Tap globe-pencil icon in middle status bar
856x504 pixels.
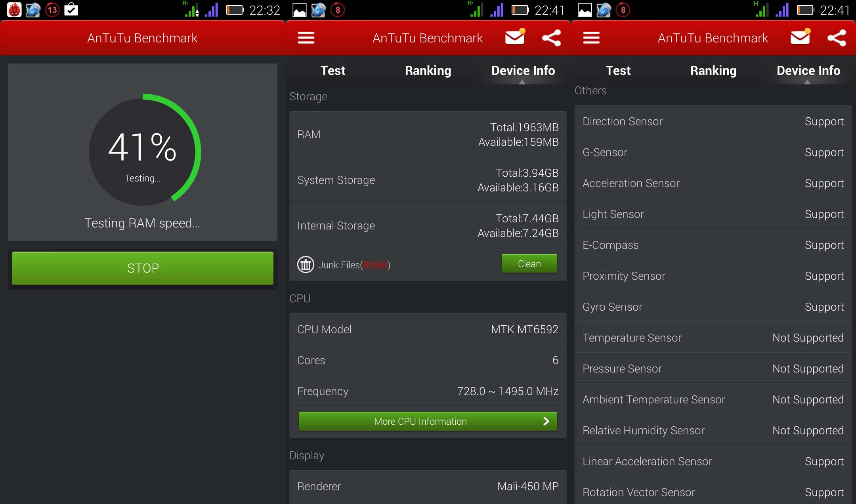319,10
